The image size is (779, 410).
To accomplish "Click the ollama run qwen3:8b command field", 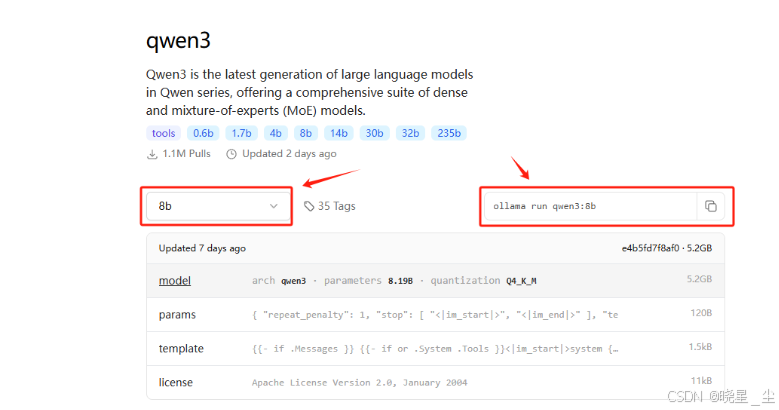I will [x=591, y=206].
